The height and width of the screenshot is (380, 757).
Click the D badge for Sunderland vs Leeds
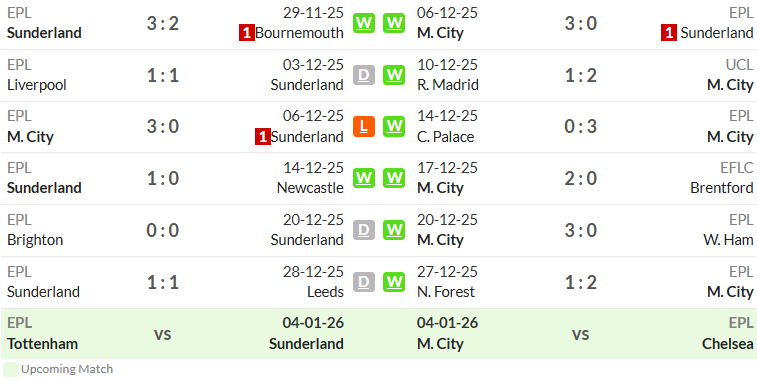click(x=364, y=282)
